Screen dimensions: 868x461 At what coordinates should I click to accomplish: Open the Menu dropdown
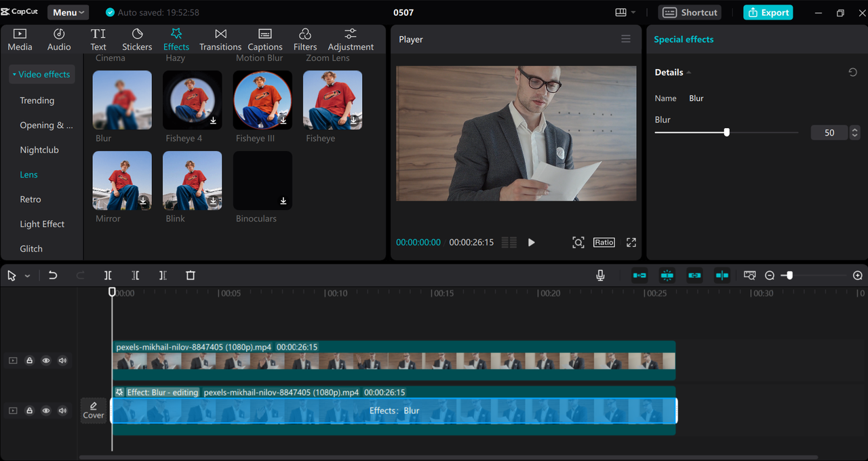[x=68, y=12]
